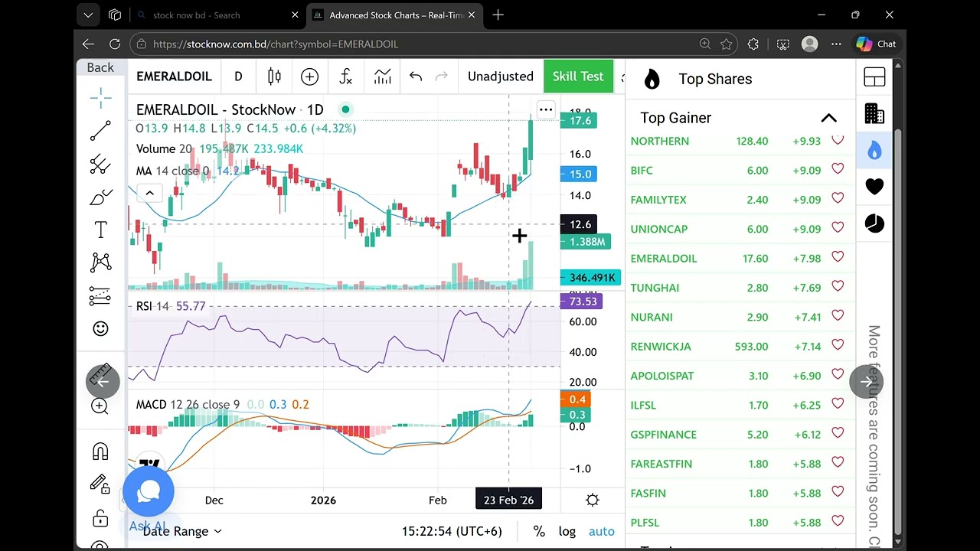The width and height of the screenshot is (980, 551).
Task: Favorite NURANI with its heart icon
Action: [x=838, y=315]
